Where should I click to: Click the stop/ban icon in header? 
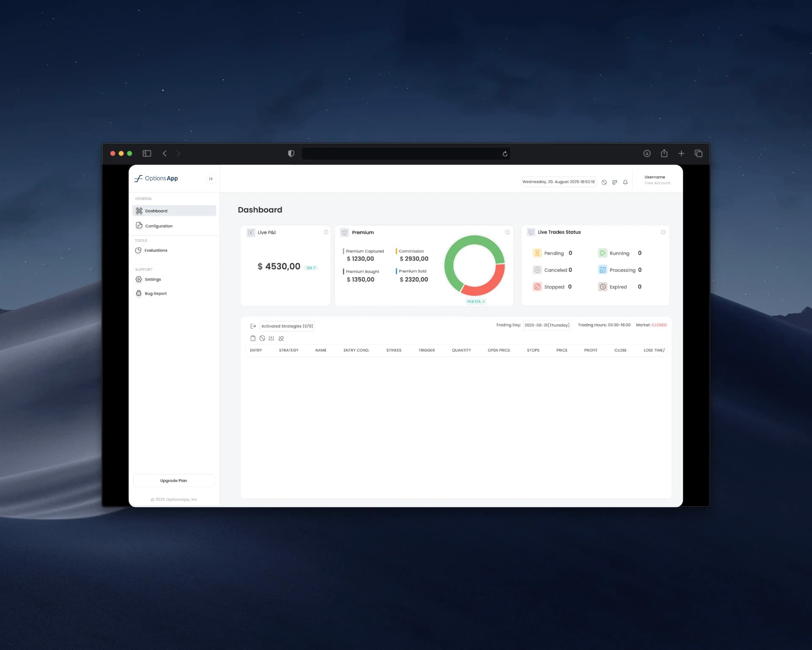pos(604,182)
